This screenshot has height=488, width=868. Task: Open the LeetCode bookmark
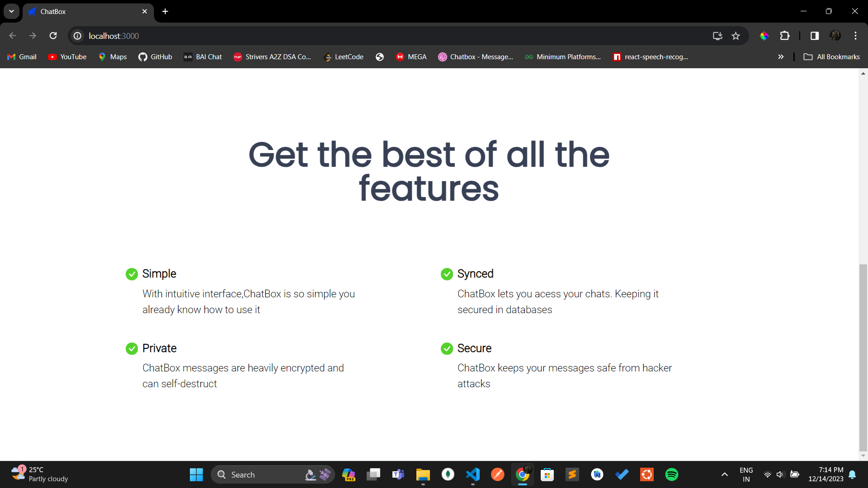pyautogui.click(x=344, y=57)
